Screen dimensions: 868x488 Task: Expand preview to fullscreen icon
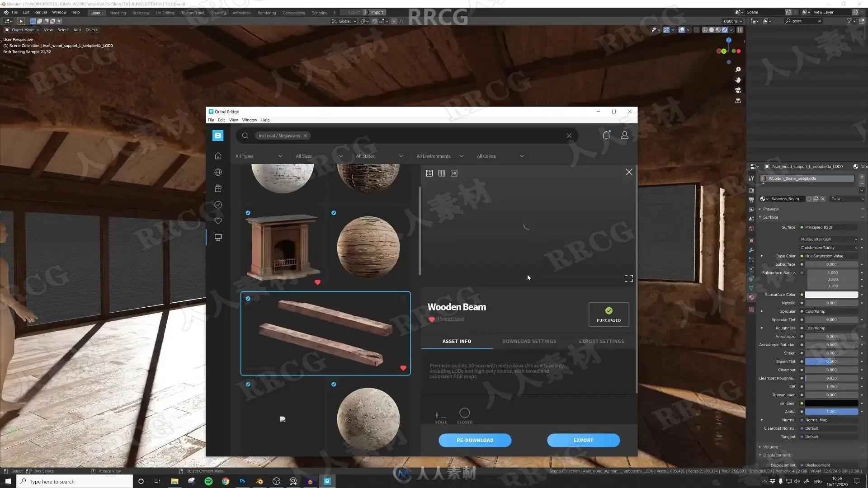[628, 278]
